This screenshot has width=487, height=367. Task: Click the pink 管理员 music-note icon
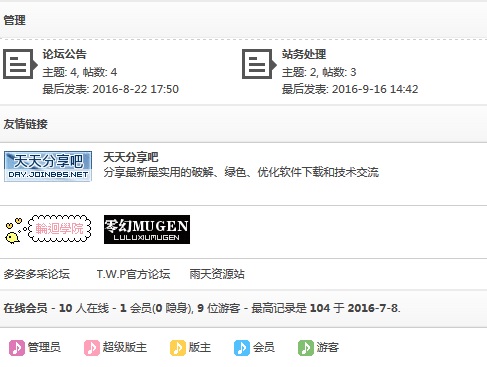click(17, 348)
